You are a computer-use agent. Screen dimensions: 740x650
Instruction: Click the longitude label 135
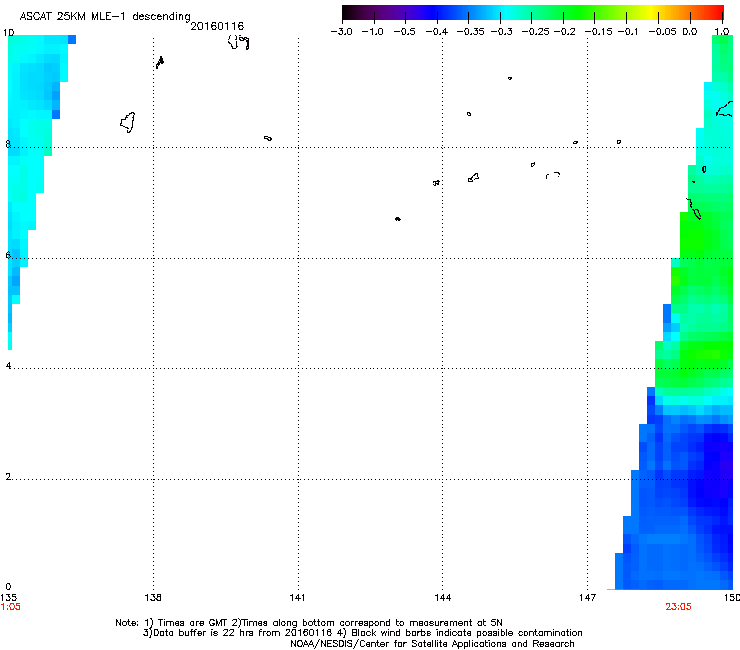click(8, 597)
